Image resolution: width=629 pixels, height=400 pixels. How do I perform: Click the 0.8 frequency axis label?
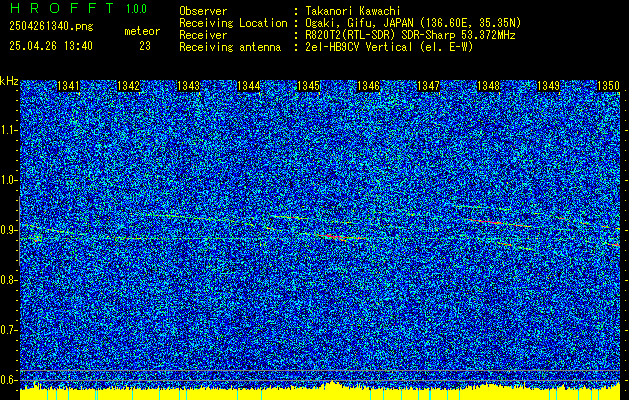(x=8, y=280)
